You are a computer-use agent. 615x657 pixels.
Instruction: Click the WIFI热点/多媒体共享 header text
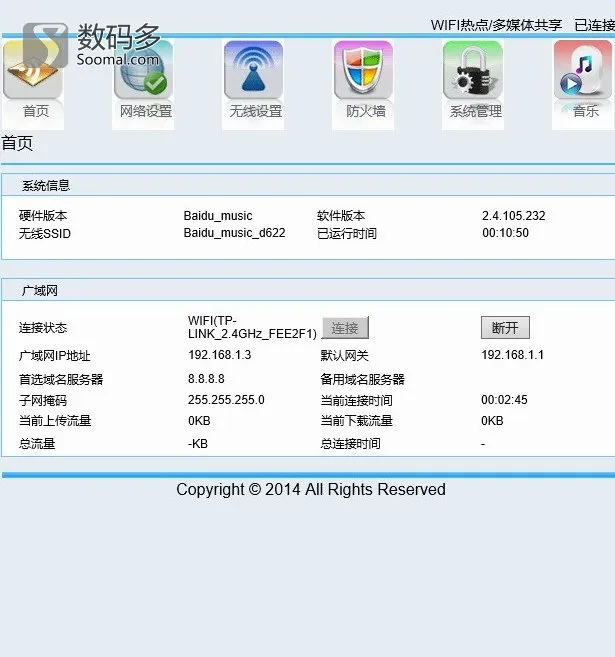tap(496, 25)
